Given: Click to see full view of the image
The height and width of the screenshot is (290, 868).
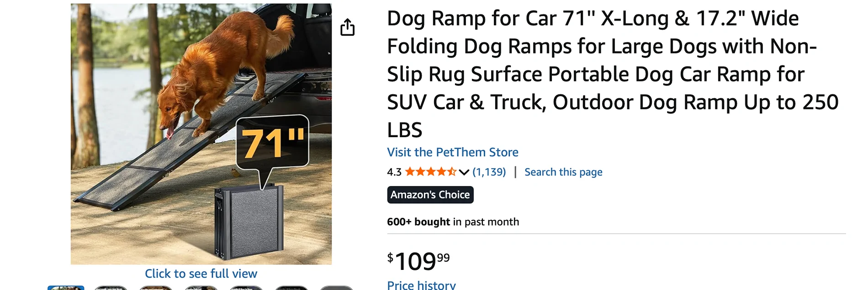Looking at the screenshot, I should click(x=201, y=274).
